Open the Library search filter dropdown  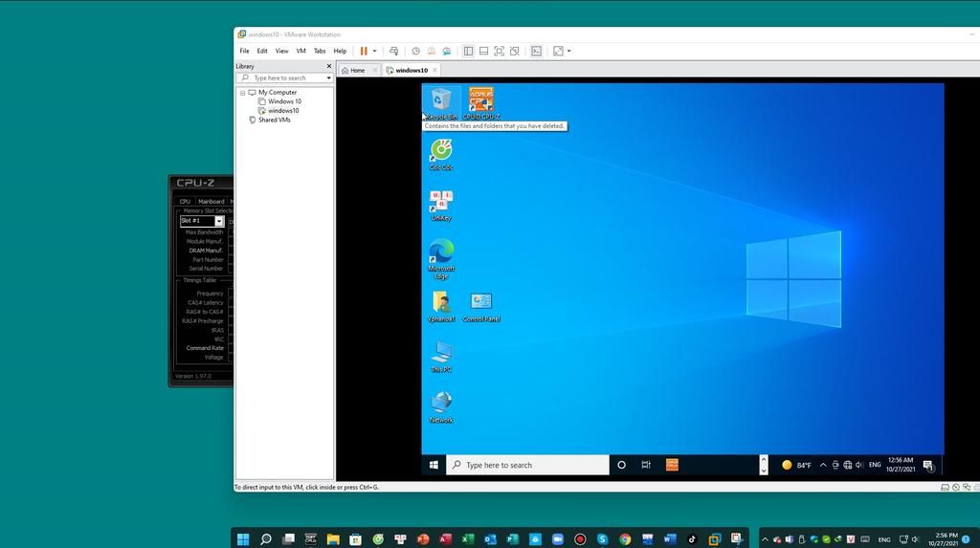click(329, 78)
